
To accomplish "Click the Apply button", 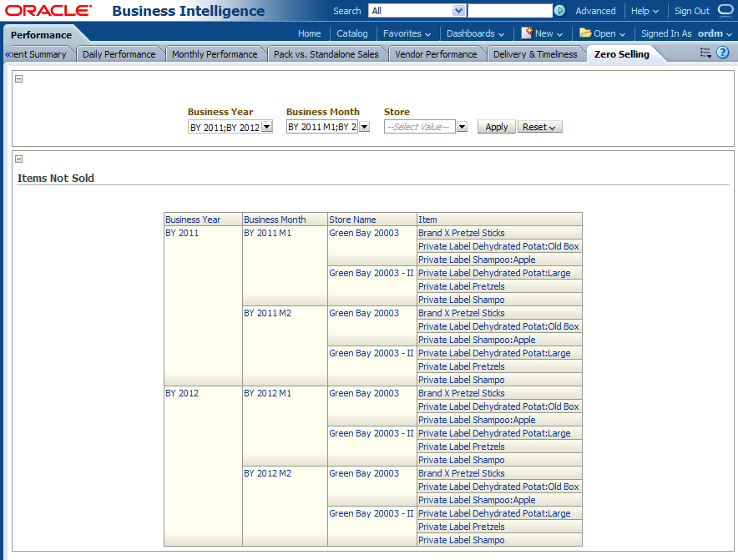I will (496, 127).
